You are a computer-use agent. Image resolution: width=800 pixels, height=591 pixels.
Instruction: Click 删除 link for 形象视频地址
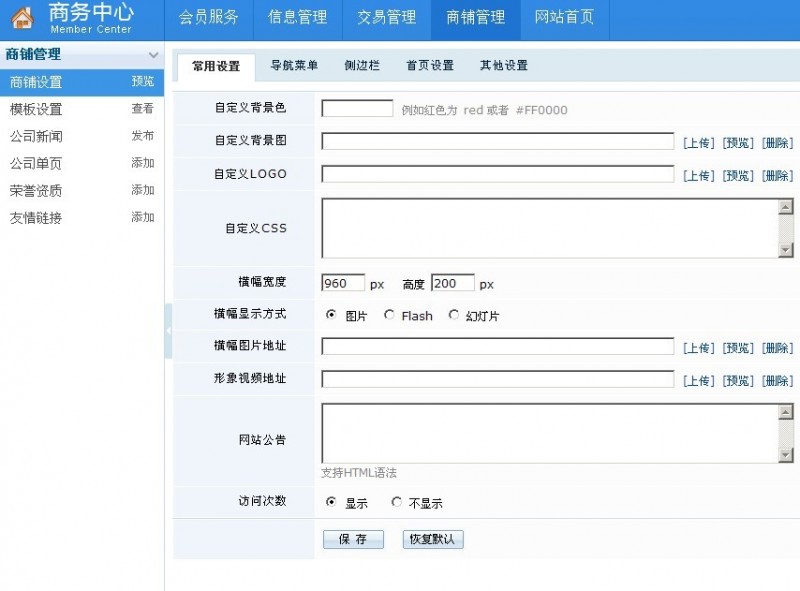click(777, 381)
